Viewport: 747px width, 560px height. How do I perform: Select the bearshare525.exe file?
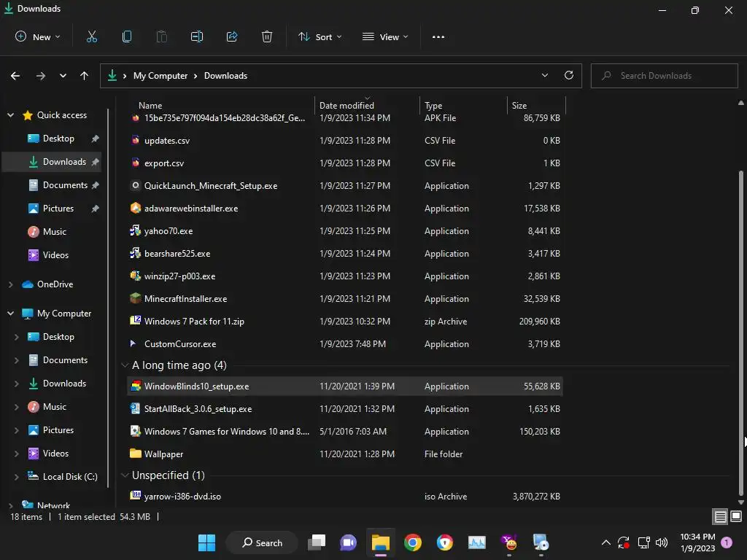point(345,253)
